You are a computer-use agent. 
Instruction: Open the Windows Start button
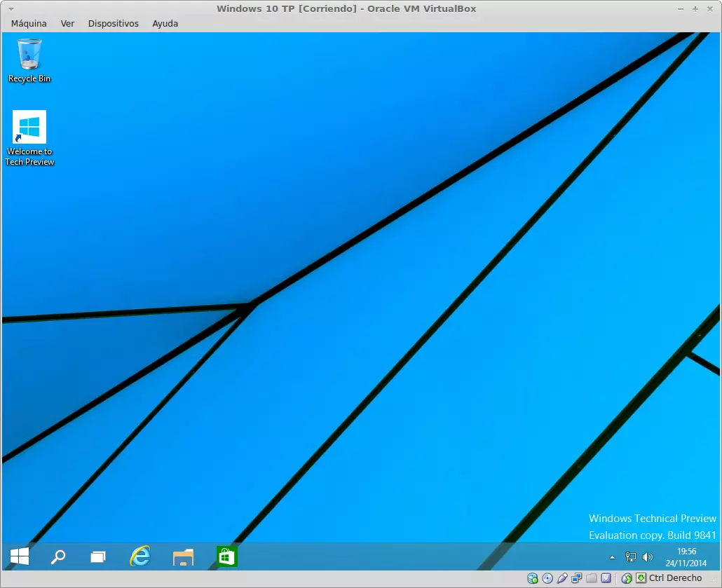tap(19, 557)
